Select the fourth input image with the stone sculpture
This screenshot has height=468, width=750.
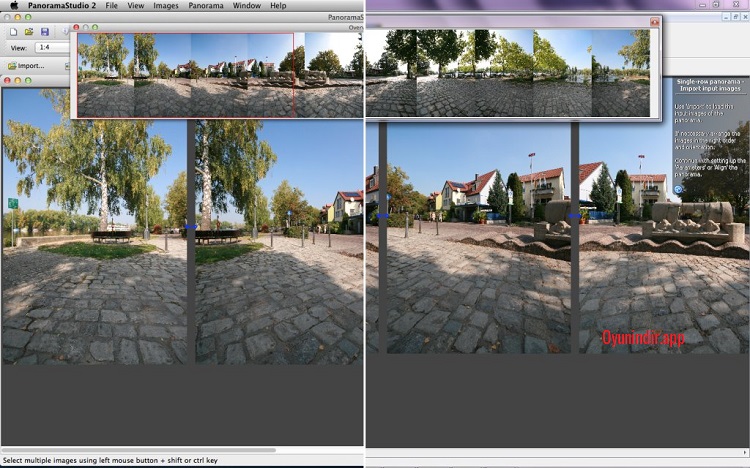click(664, 238)
